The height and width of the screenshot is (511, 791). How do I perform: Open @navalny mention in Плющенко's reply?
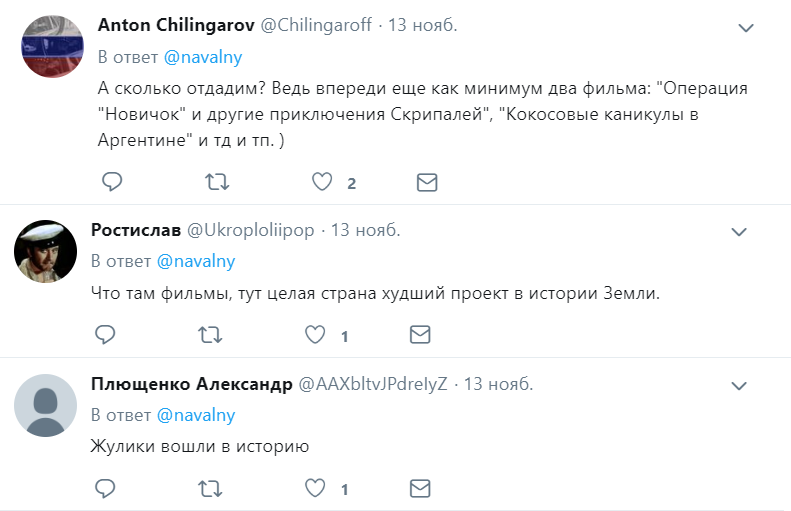196,415
